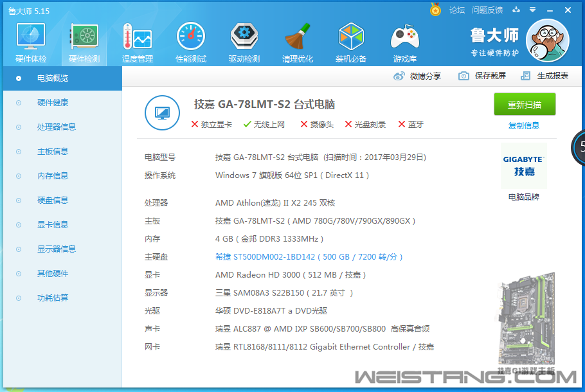The image size is (585, 392).
Task: Open the 论坛 forum link
Action: [x=457, y=10]
